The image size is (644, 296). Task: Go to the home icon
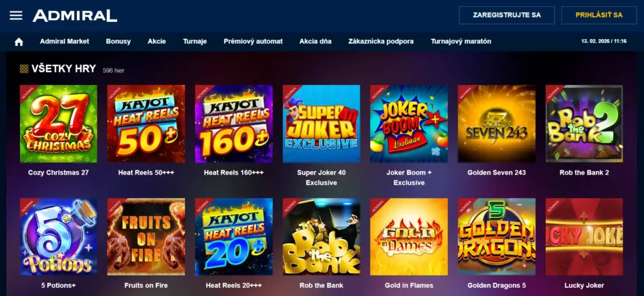coord(18,41)
